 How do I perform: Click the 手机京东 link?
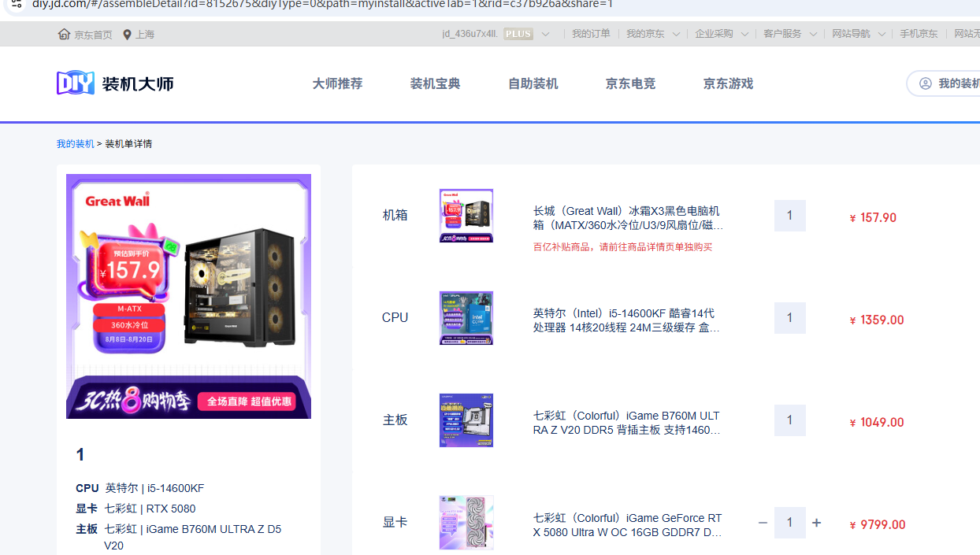click(919, 34)
